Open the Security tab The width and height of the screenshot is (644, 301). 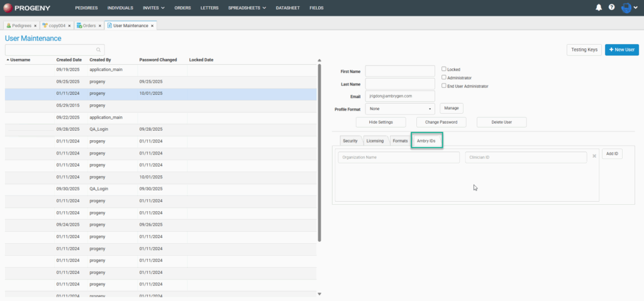pyautogui.click(x=350, y=141)
